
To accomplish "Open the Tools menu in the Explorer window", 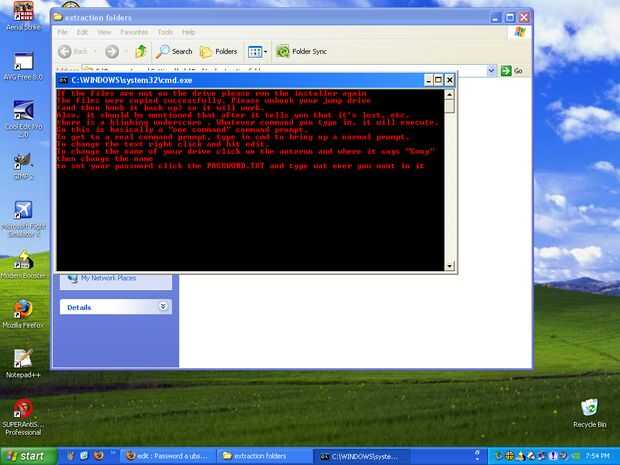I will point(165,32).
